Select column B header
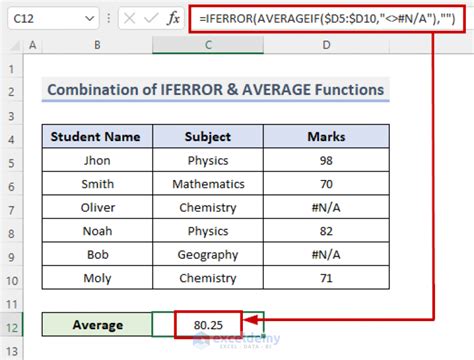Screen dimensions: 474x360 click(97, 45)
